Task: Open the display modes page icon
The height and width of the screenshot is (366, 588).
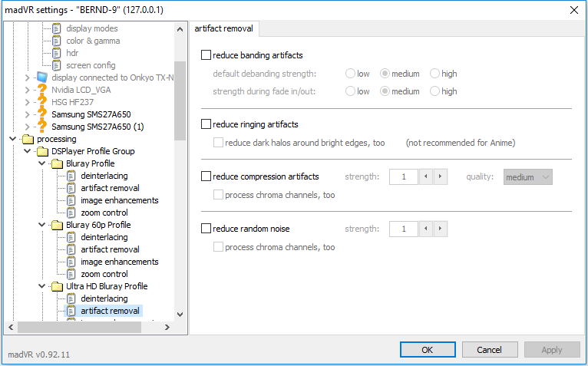Action: 56,28
